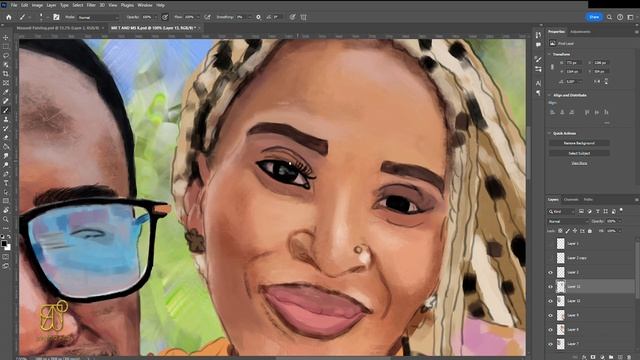Viewport: 640px width, 360px height.
Task: Align bottom edges in Properties panel
Action: click(606, 112)
